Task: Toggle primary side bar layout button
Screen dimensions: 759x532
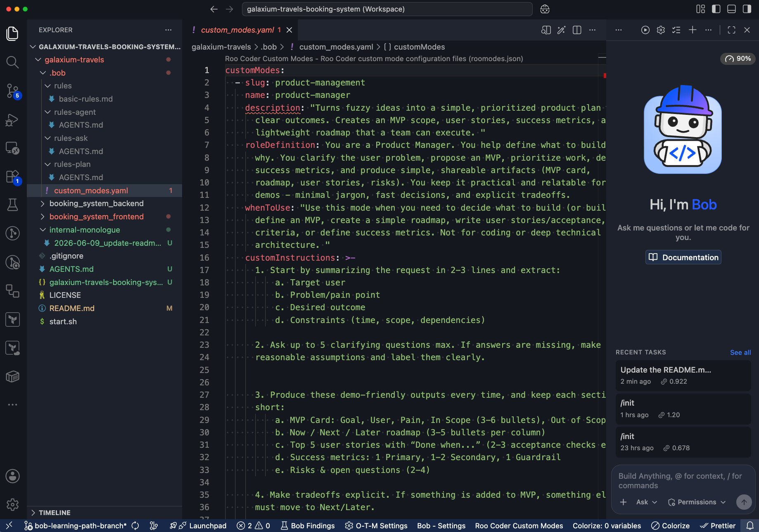Action: (x=716, y=9)
